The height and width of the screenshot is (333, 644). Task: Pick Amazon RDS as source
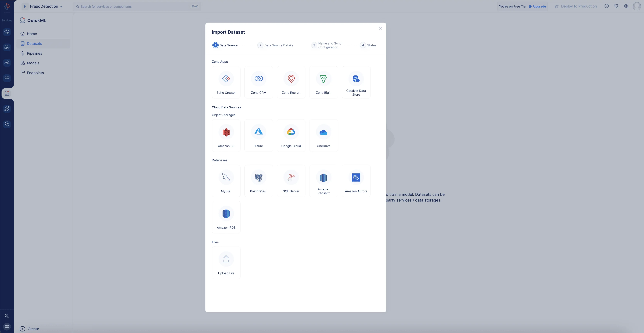[226, 217]
